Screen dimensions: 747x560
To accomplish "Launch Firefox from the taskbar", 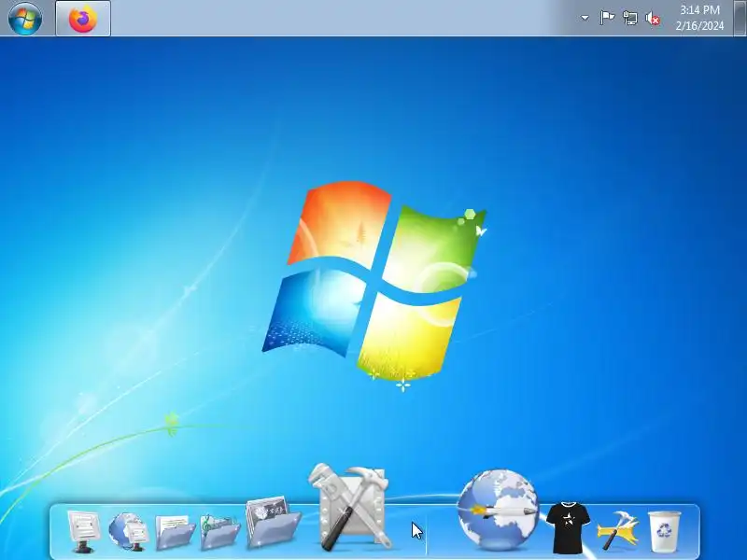I will [x=83, y=18].
